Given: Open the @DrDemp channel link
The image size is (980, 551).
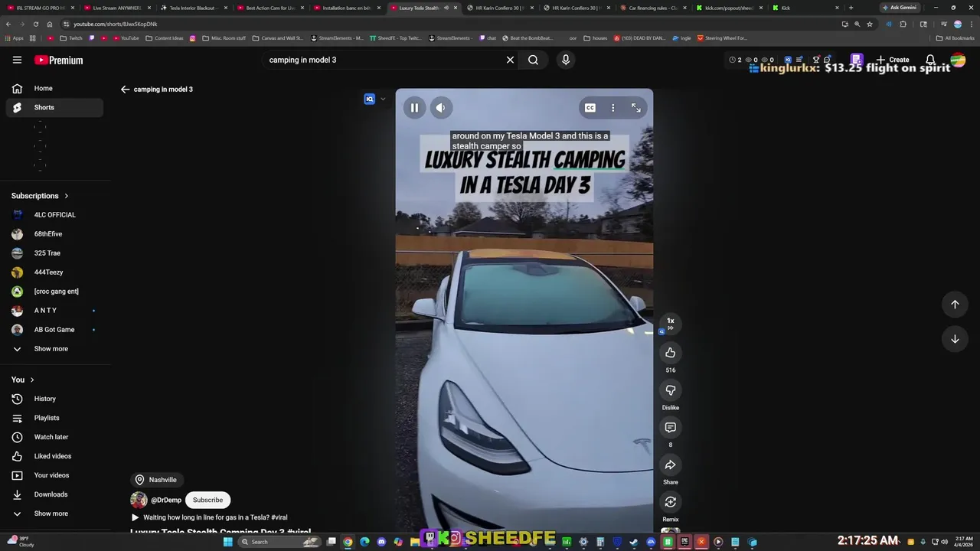Looking at the screenshot, I should click(x=166, y=500).
